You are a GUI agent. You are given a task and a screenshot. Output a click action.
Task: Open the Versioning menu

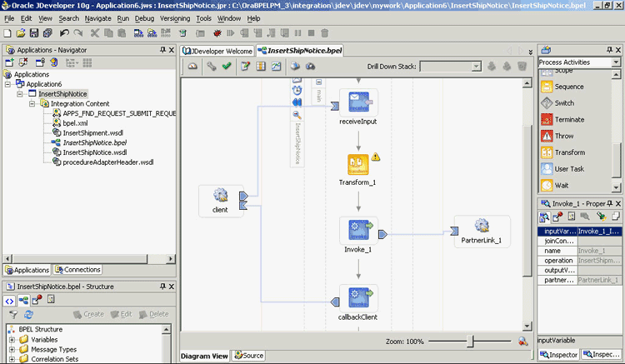(175, 18)
